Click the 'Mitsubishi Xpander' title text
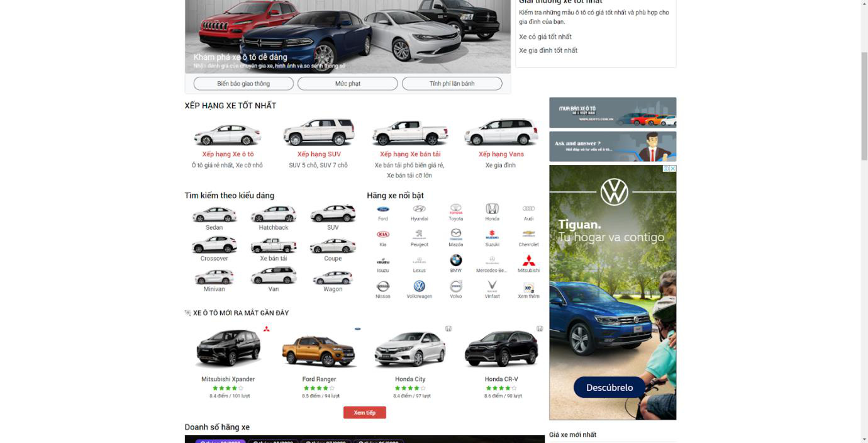 [x=228, y=379]
